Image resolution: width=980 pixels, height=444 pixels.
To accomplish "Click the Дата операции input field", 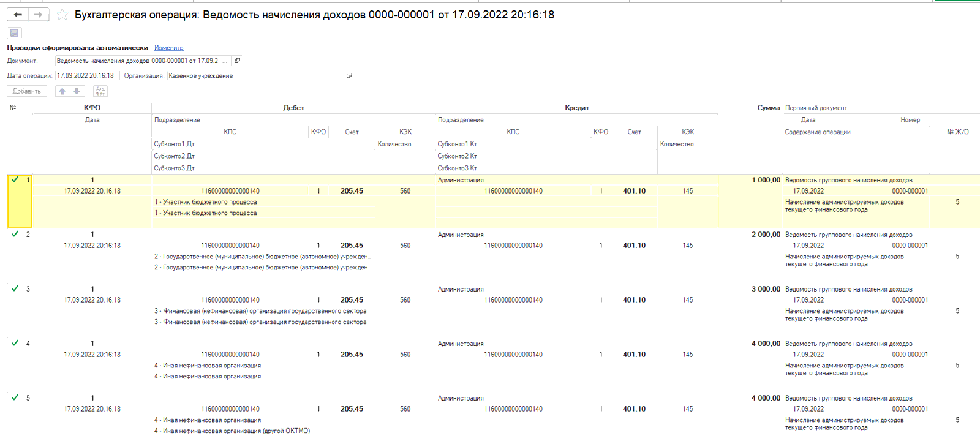I will (87, 76).
